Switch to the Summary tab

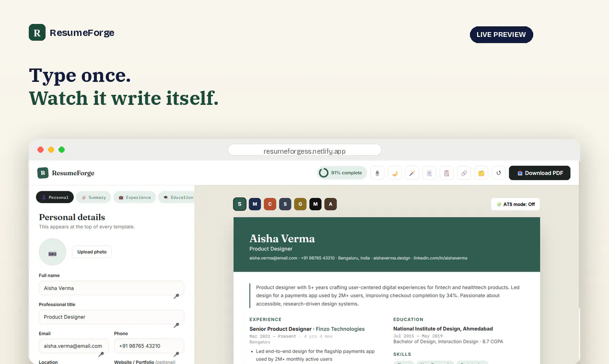[x=94, y=197]
